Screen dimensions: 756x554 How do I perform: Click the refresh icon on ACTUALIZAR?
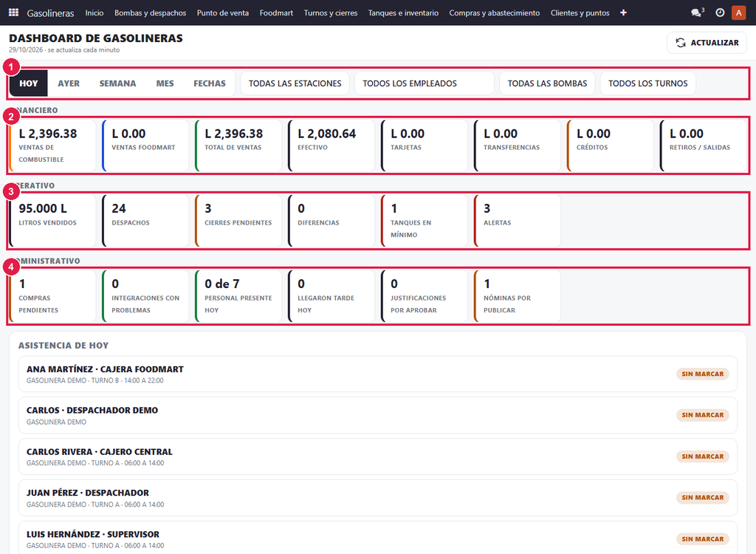pos(680,42)
